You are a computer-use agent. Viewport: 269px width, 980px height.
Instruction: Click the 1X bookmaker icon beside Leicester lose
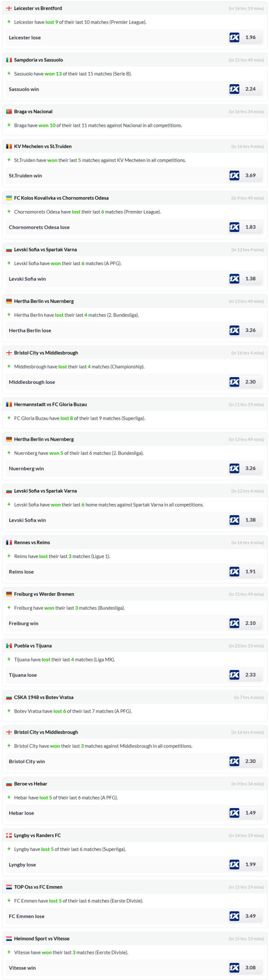point(234,38)
